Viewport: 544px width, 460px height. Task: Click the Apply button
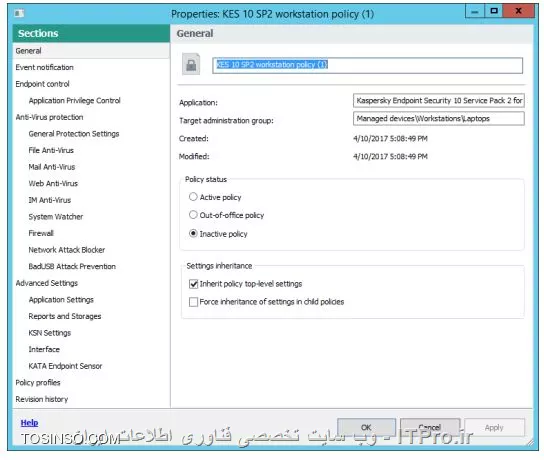click(494, 427)
